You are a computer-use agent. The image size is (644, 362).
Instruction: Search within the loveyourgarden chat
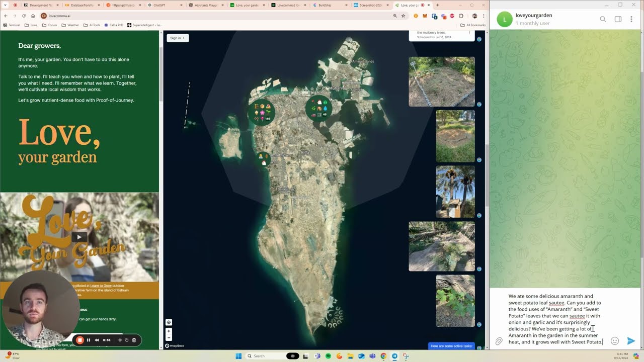[603, 19]
